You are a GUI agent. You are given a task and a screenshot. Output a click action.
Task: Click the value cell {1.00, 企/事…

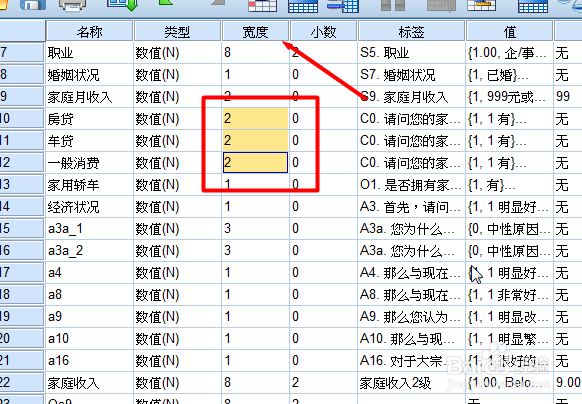tap(509, 53)
